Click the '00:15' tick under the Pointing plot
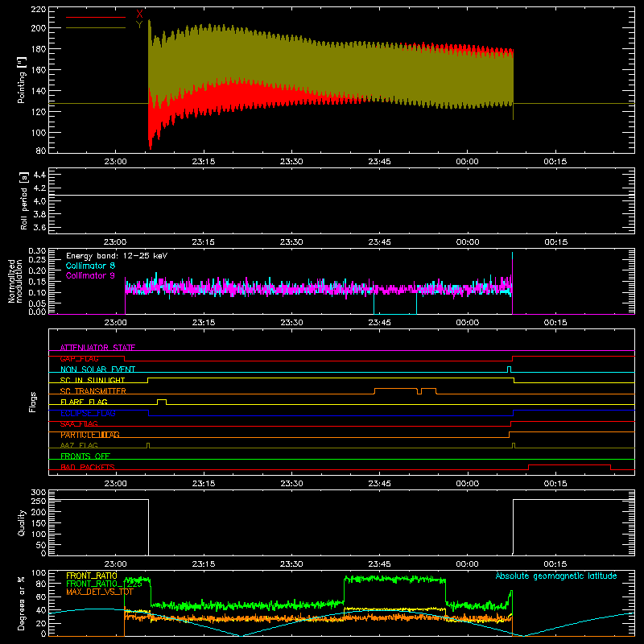 tap(555, 162)
